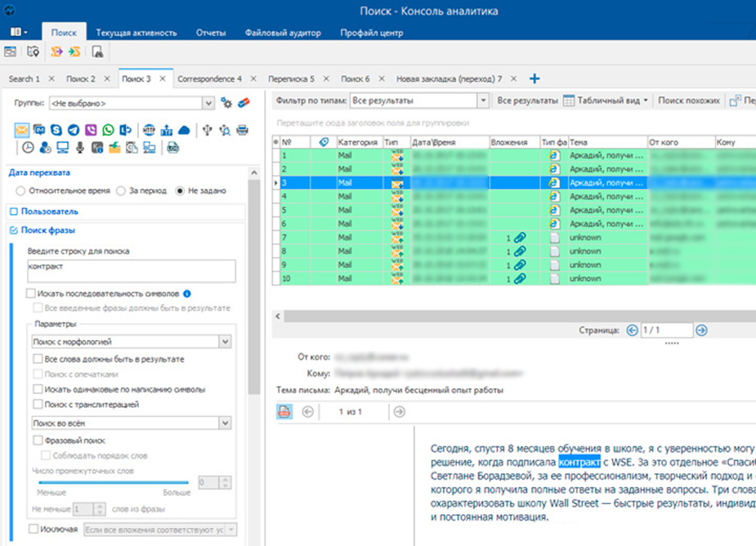Screen dimensions: 756x546
Task: Toggle the WhatsApp filter icon
Action: click(x=108, y=130)
